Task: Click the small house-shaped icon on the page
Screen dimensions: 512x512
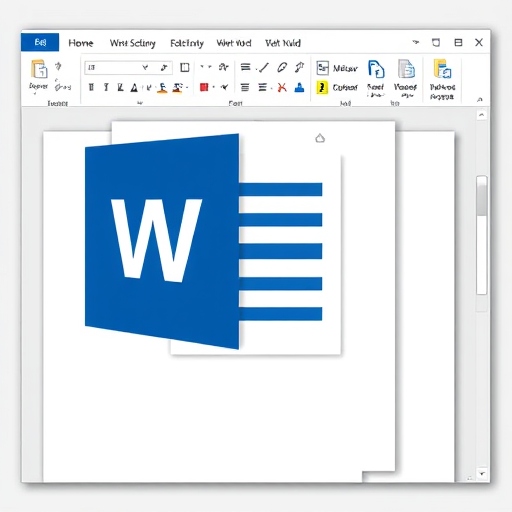Action: 320,138
